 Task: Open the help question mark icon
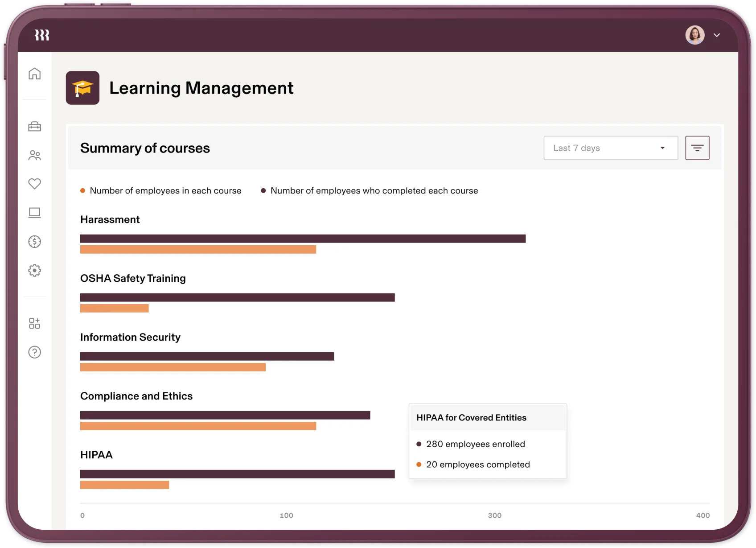pos(34,352)
